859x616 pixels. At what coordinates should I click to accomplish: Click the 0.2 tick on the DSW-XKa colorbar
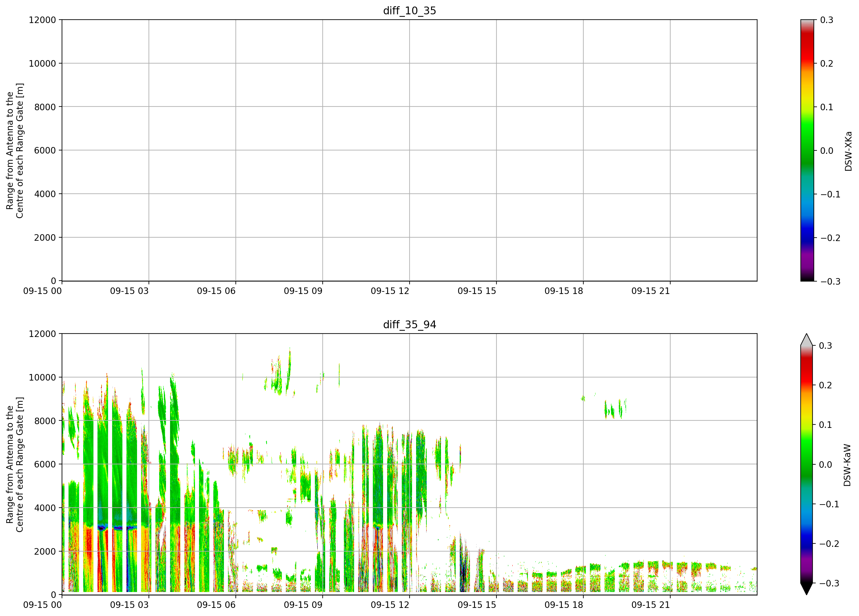coord(827,63)
